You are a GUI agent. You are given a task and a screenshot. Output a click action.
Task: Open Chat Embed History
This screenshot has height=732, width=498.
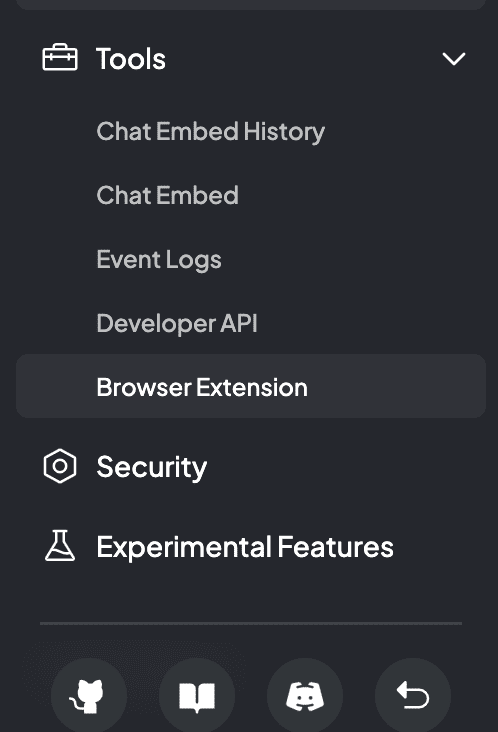click(x=210, y=132)
